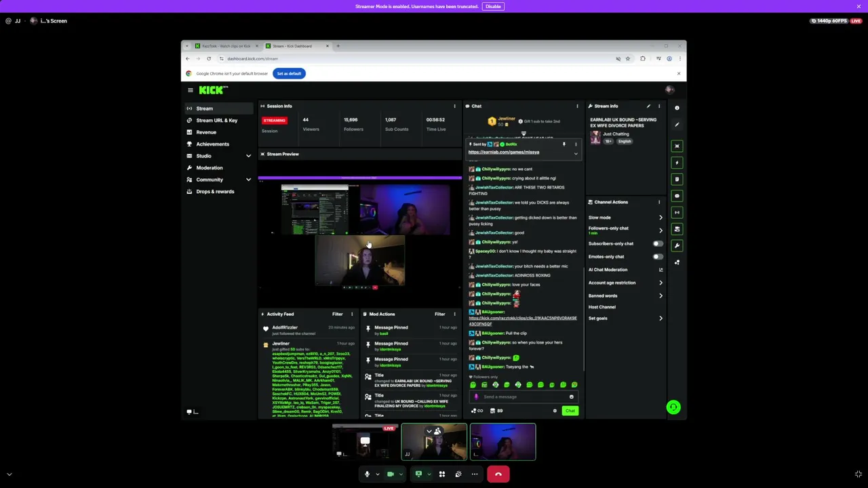Image resolution: width=868 pixels, height=488 pixels.
Task: Open the call activities grid icon
Action: tap(442, 474)
